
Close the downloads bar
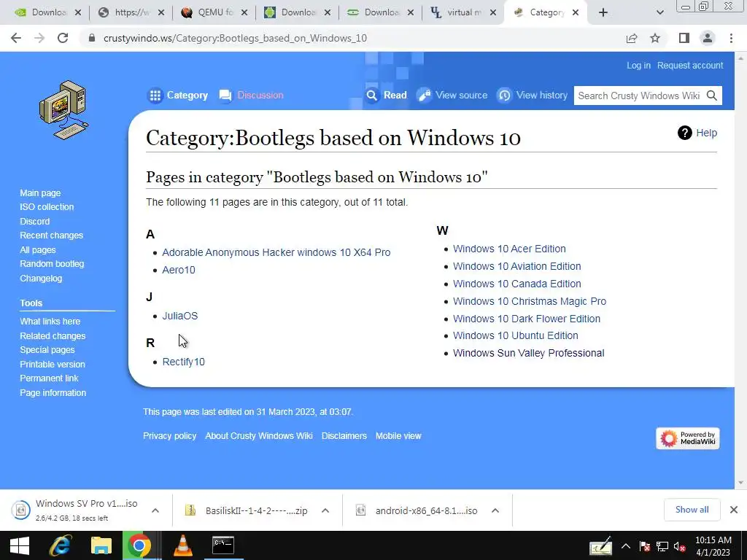click(x=734, y=510)
